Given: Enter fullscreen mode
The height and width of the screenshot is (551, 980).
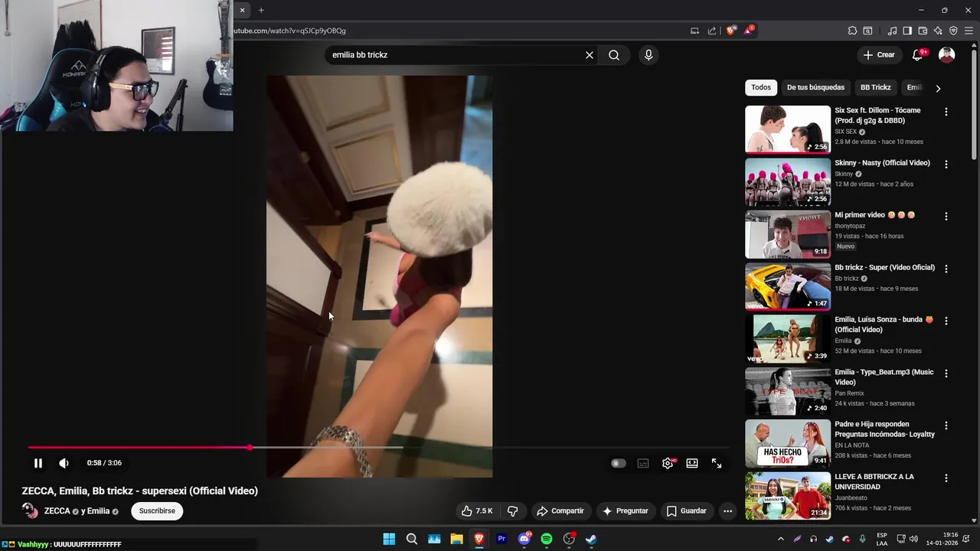Looking at the screenshot, I should coord(717,463).
